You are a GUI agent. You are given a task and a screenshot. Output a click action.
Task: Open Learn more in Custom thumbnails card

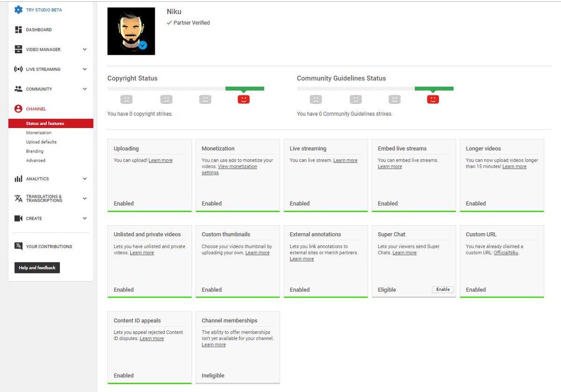pos(257,253)
